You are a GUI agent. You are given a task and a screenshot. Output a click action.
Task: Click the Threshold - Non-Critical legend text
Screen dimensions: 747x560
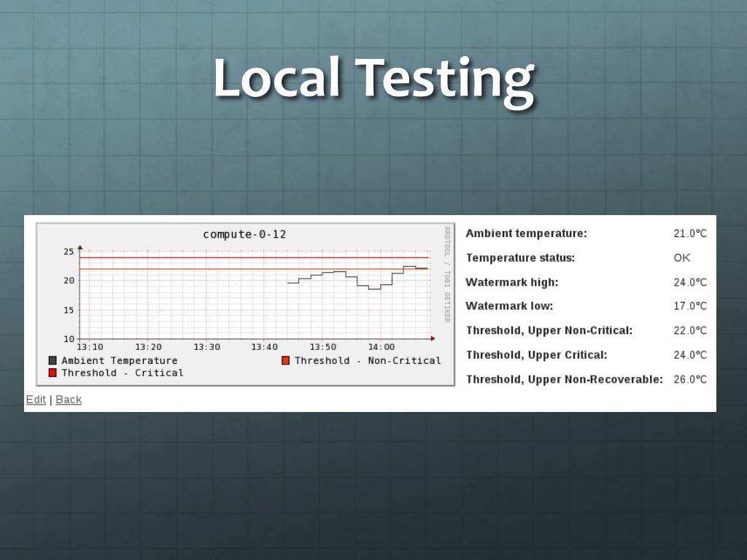point(368,360)
